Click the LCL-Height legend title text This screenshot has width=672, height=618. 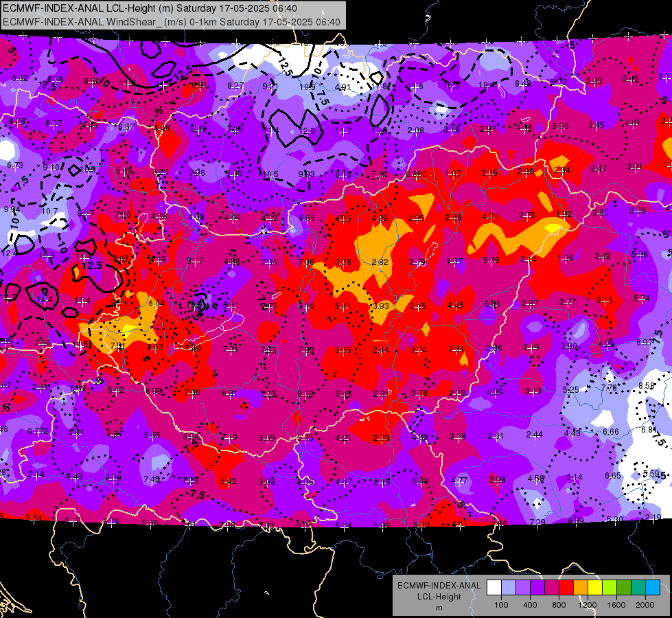pyautogui.click(x=439, y=597)
